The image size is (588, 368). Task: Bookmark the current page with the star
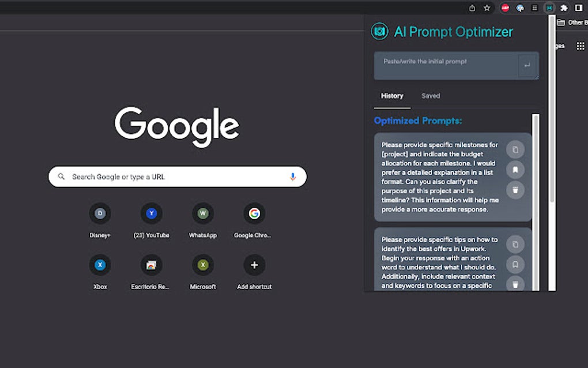pos(486,7)
